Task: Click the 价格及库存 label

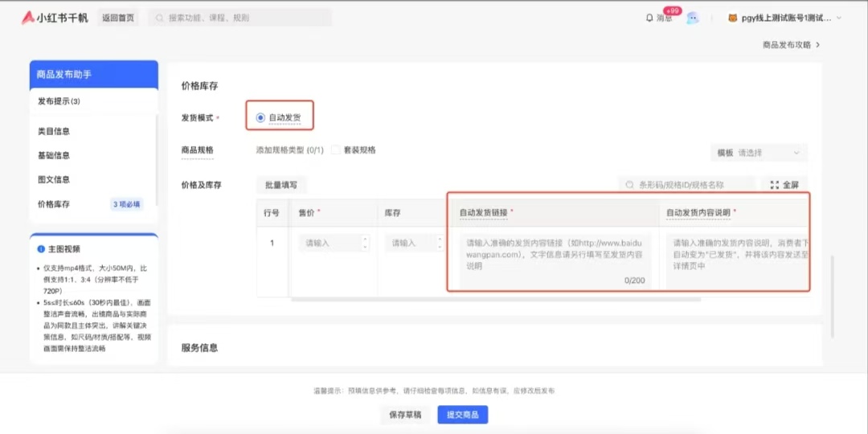Action: pos(202,186)
